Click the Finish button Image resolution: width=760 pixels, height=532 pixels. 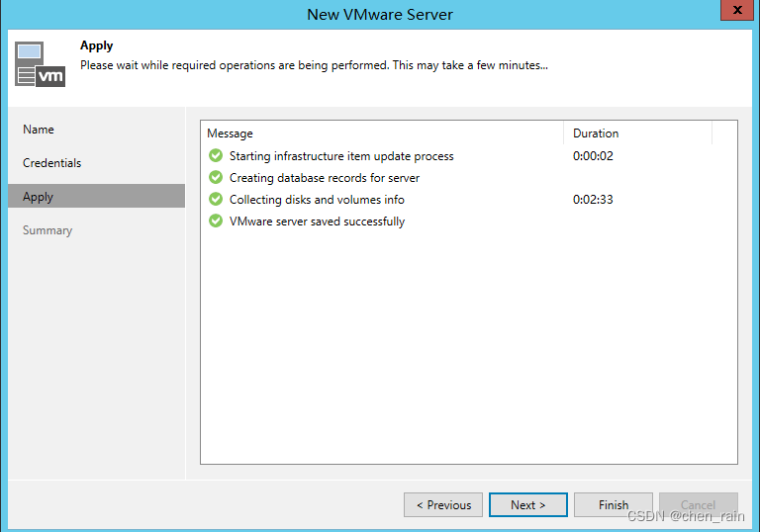(x=614, y=505)
